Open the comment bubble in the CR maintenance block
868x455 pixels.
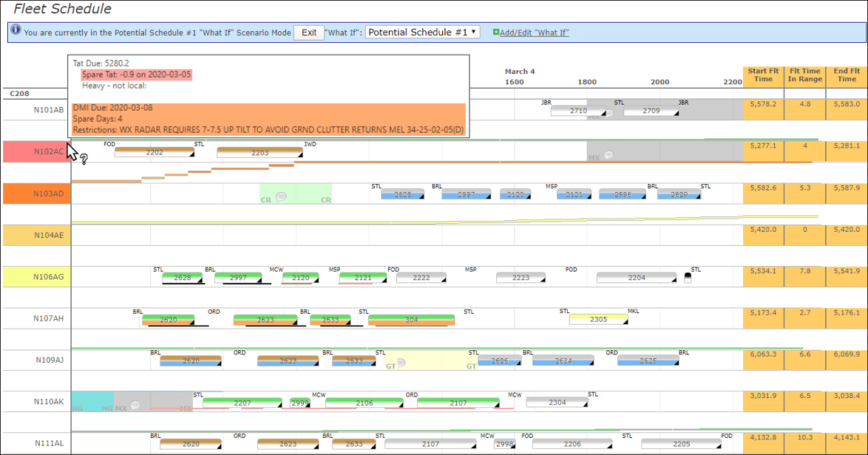(x=281, y=196)
